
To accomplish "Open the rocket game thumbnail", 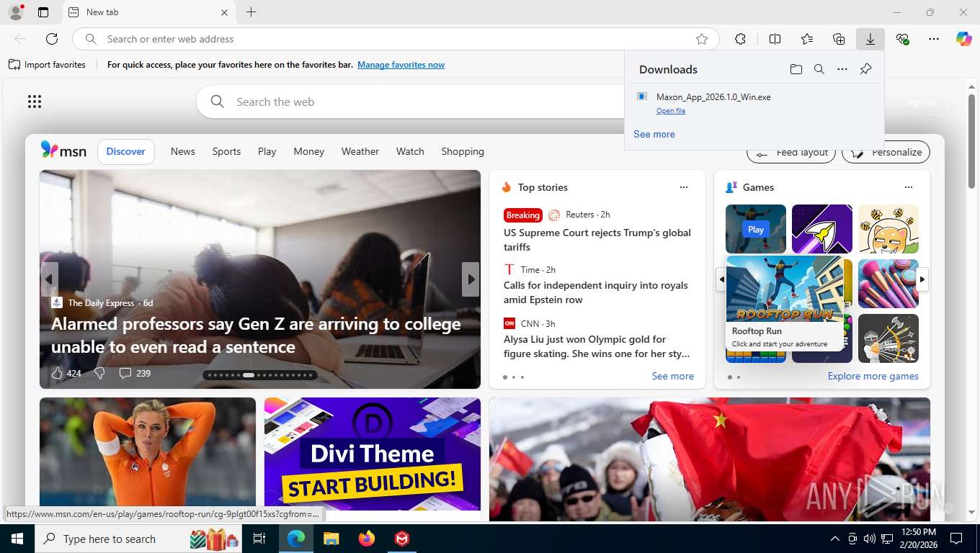I will point(822,229).
